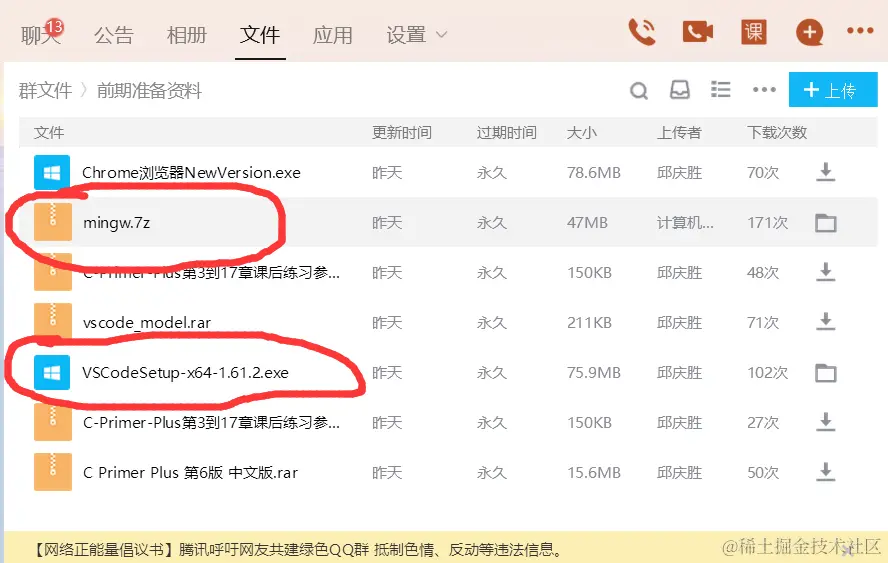Open folder location for VSCodeSetup exe
888x563 pixels.
coord(826,373)
